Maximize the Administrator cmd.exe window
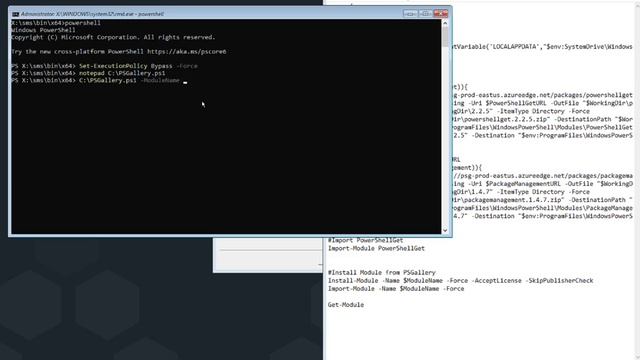 (425, 14)
